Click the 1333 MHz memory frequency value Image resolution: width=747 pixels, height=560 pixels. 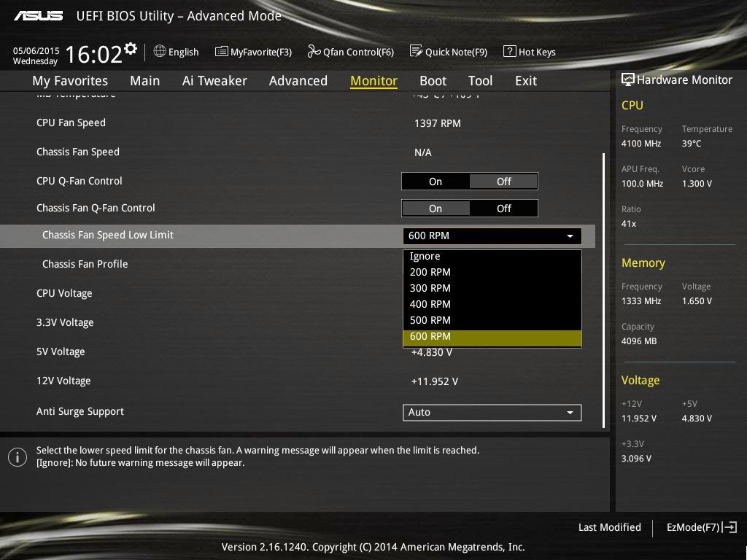click(640, 301)
